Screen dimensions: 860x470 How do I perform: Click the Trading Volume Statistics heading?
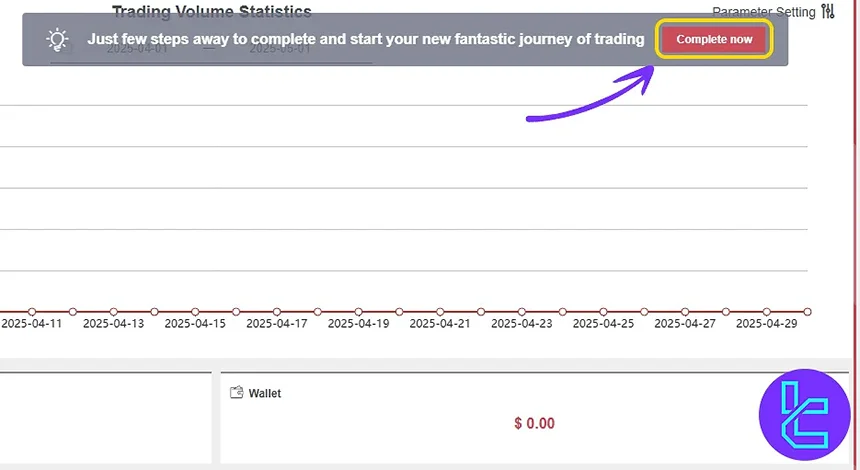point(211,11)
